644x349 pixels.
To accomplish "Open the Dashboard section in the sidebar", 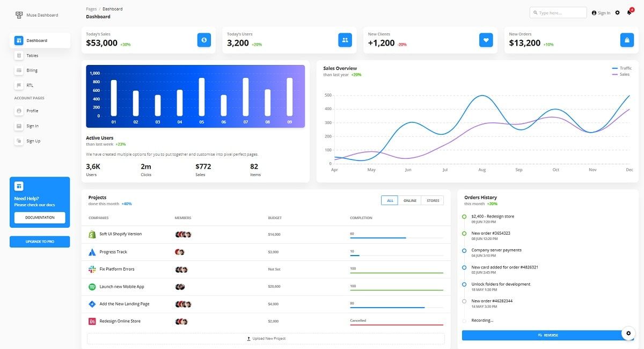I will (x=39, y=40).
